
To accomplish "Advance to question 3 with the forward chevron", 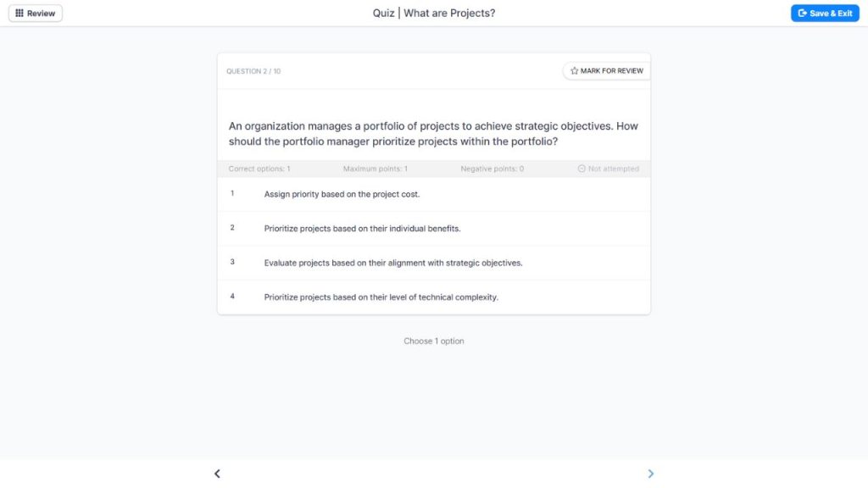I will 651,473.
